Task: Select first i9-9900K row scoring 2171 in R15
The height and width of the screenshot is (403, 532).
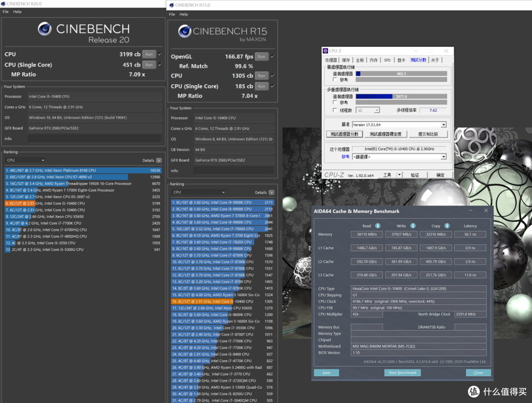Action: point(223,202)
